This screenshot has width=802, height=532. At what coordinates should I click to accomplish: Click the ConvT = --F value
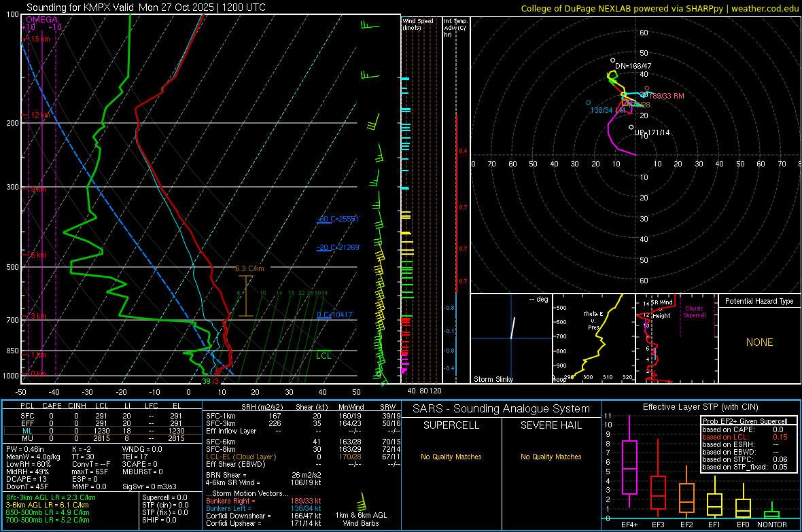pos(91,465)
